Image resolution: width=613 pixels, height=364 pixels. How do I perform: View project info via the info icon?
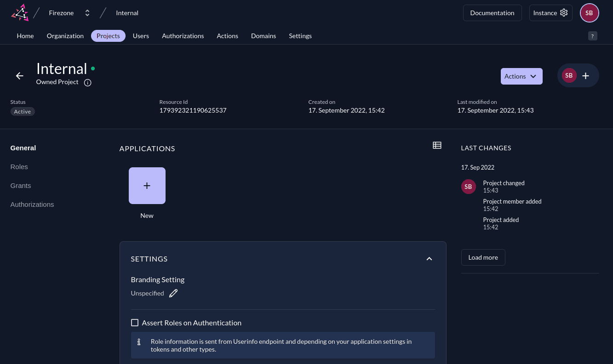point(87,82)
